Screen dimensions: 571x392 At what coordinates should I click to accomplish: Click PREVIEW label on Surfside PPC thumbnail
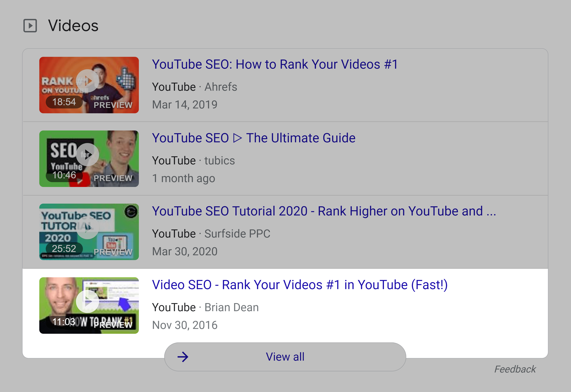tap(113, 252)
